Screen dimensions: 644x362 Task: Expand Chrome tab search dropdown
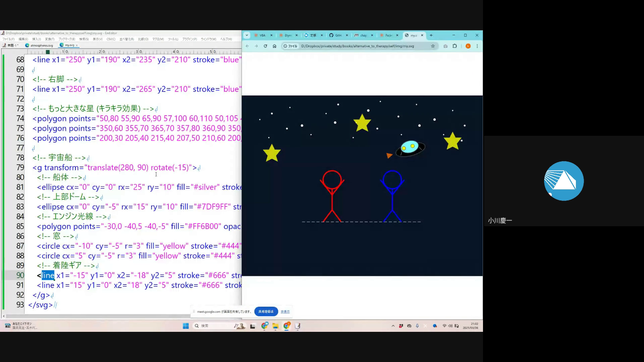coord(247,35)
